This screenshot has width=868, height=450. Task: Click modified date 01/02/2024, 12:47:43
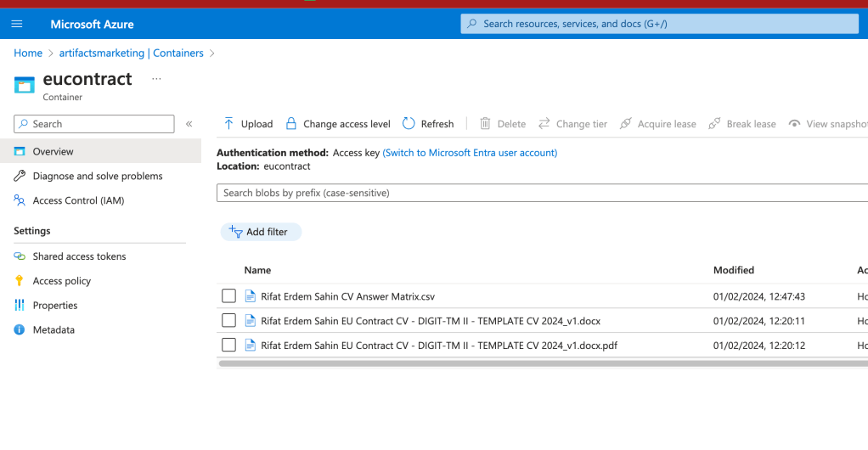[759, 296]
